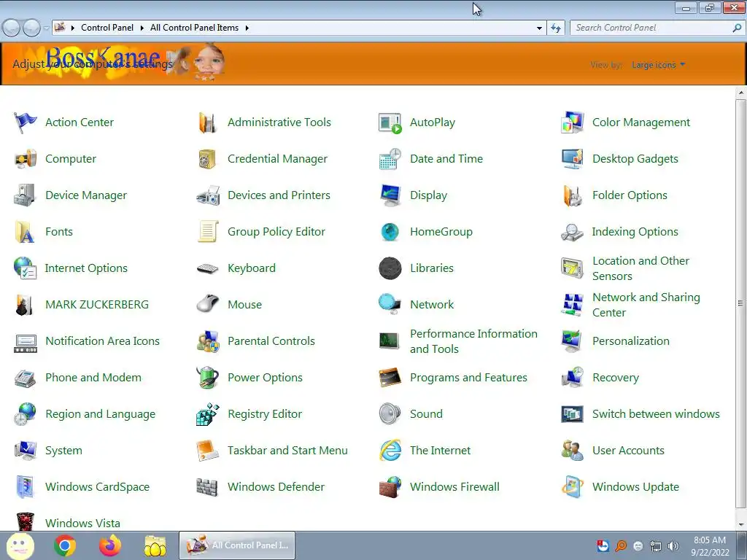Image resolution: width=747 pixels, height=560 pixels.
Task: Launch the AutoPlay icon
Action: [x=390, y=122]
